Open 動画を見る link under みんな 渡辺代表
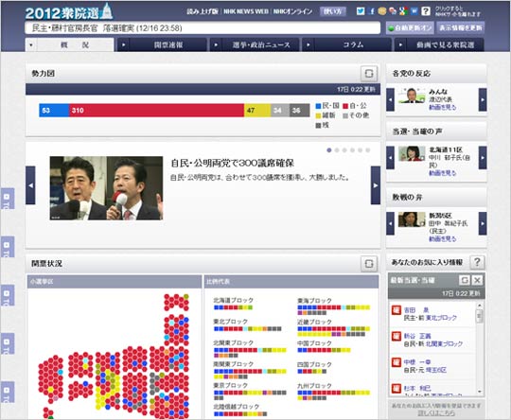Screen dimensions: 511x420 tap(442, 107)
